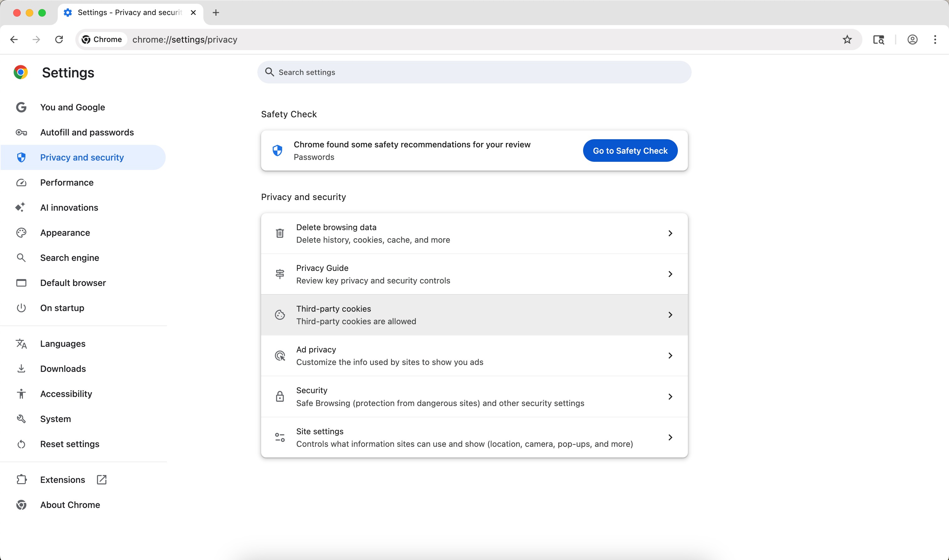Image resolution: width=949 pixels, height=560 pixels.
Task: Click the Search settings field
Action: pos(474,72)
